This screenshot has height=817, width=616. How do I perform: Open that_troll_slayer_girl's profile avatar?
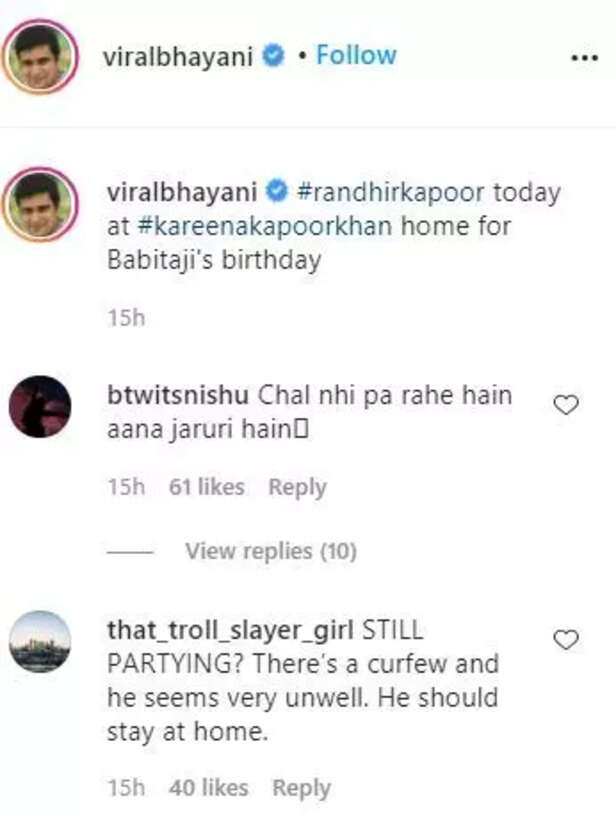[x=40, y=642]
